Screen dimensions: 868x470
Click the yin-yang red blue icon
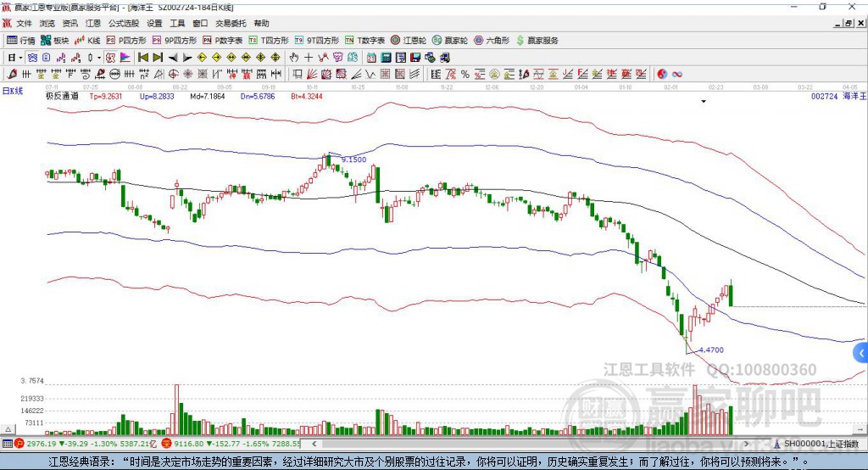pyautogui.click(x=662, y=75)
